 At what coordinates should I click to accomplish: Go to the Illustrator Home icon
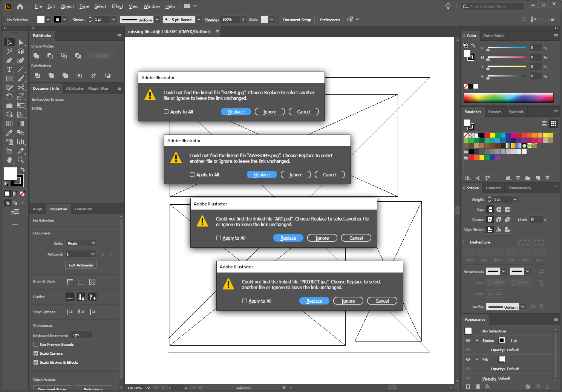20,6
